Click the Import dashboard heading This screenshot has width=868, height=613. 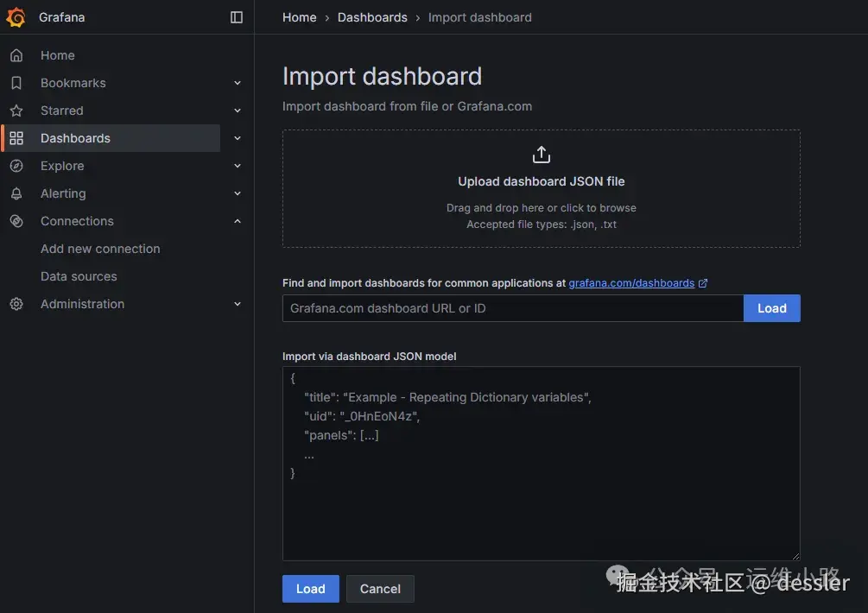click(382, 76)
